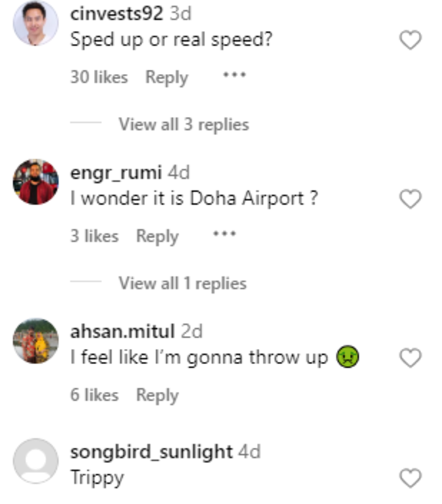
Task: Like ahsan.mitul's throw up comment
Action: coord(410,358)
